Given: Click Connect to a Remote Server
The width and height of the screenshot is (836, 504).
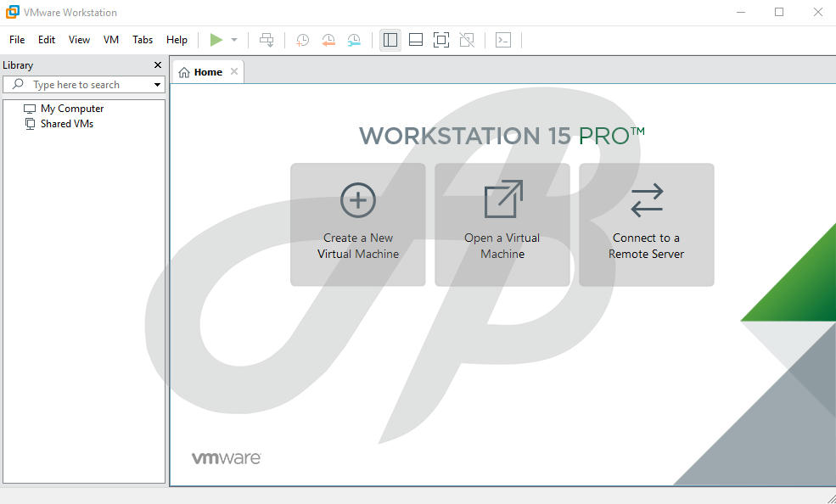Looking at the screenshot, I should tap(646, 225).
